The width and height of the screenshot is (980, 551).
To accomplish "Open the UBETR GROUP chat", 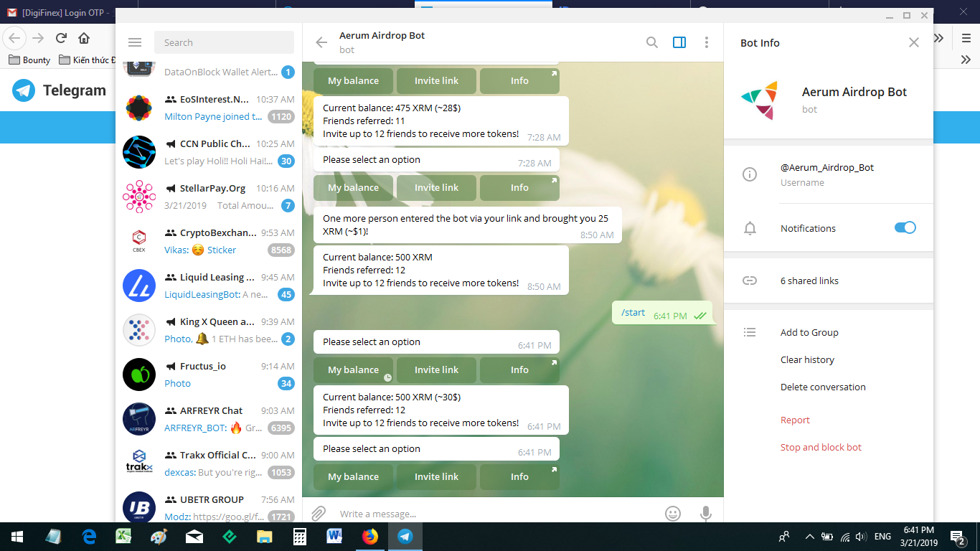I will pos(207,504).
